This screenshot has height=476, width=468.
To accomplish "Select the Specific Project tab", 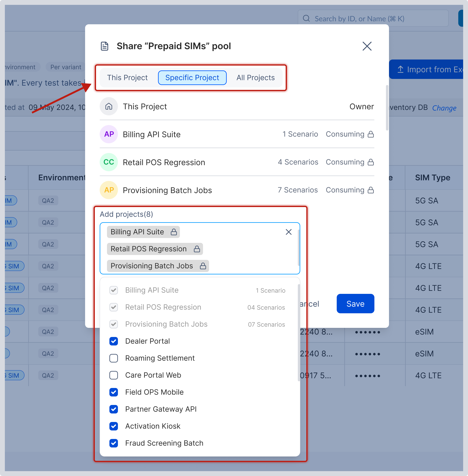I will [x=192, y=78].
